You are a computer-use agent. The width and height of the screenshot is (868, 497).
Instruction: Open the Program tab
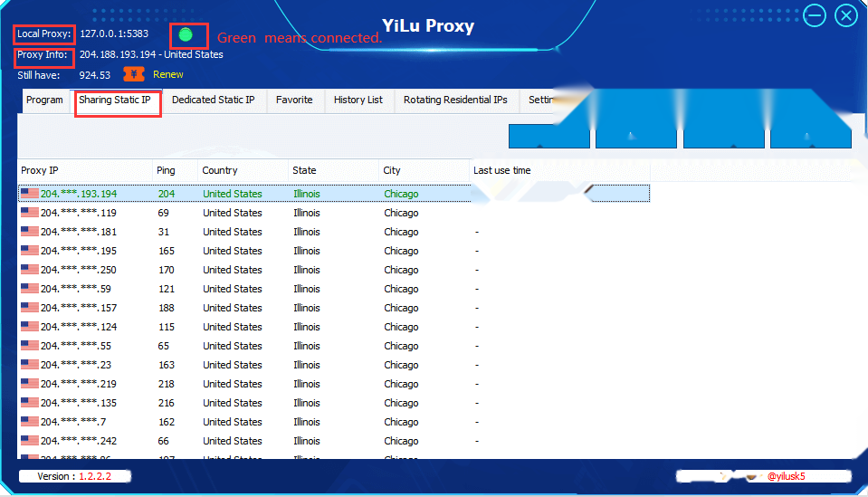pos(45,100)
